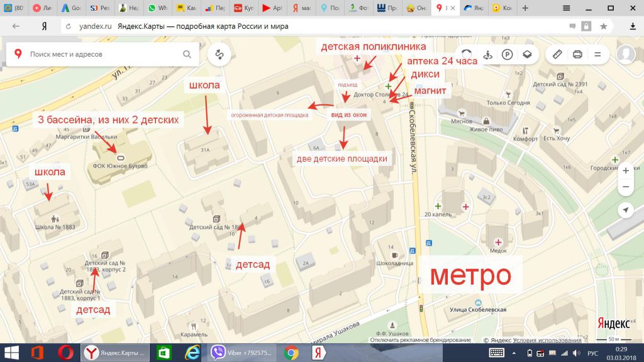
Task: Click the search magnifier icon in map search box
Action: (x=187, y=54)
